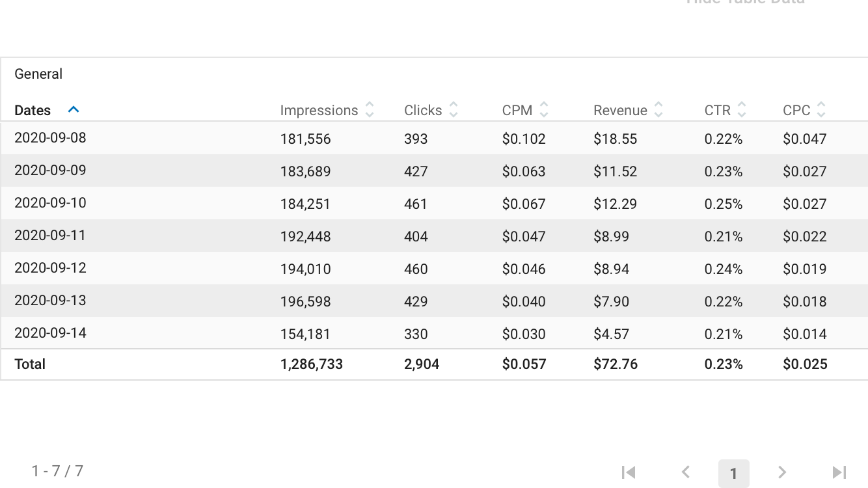Click the Hide Table Data link

coord(745,2)
